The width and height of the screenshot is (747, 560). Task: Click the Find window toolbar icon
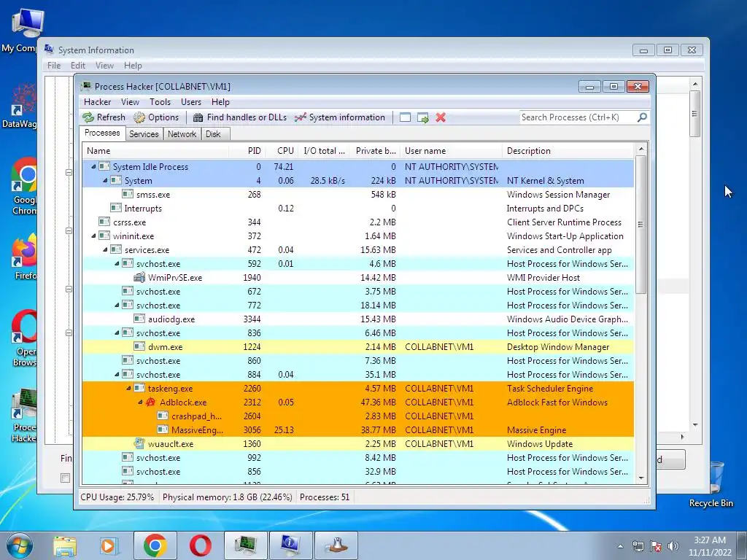pos(405,117)
